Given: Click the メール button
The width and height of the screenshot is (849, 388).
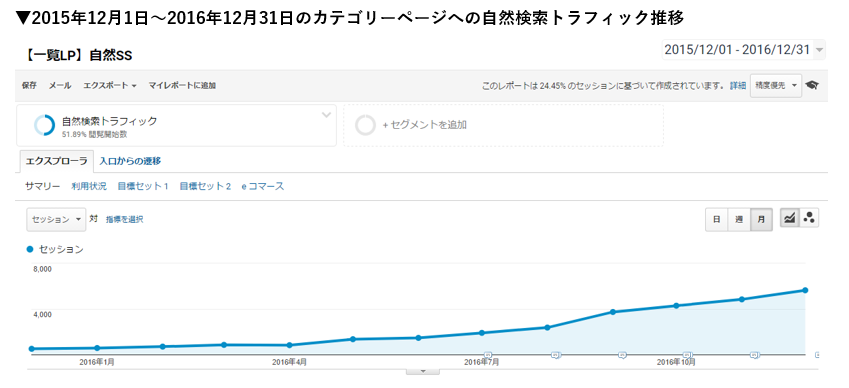Looking at the screenshot, I should coord(60,86).
